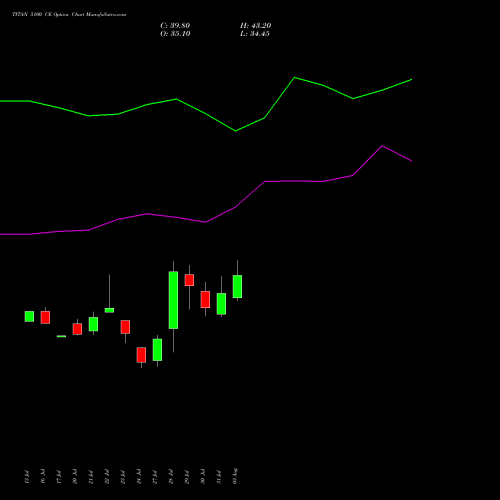Click the peak of the green upper line
The image size is (500, 500).
294,78
